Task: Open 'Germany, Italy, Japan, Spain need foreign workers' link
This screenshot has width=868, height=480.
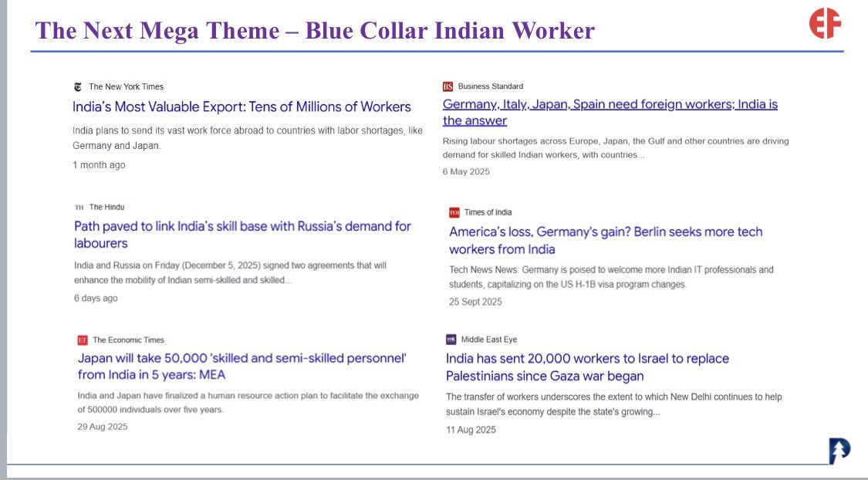Action: pos(610,113)
